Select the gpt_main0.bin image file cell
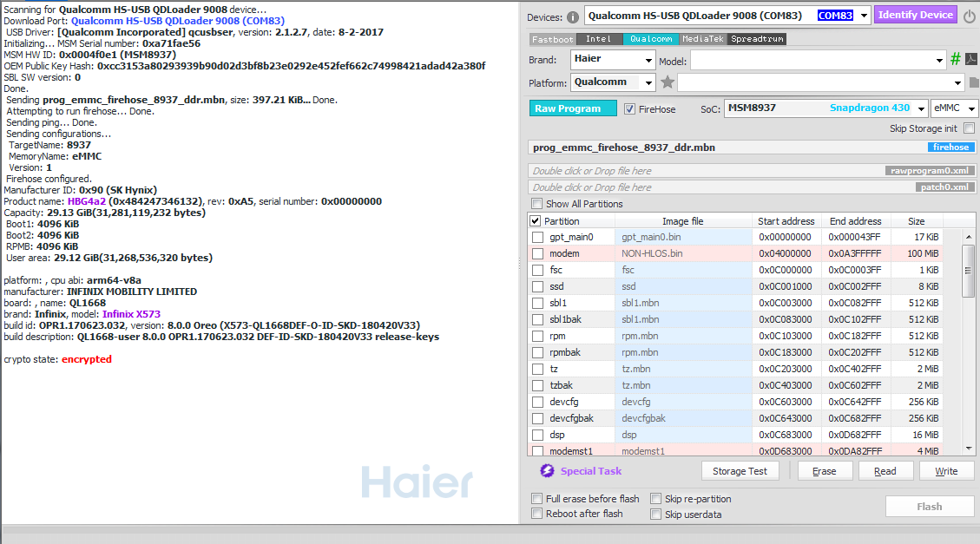The height and width of the screenshot is (544, 980). (x=684, y=238)
